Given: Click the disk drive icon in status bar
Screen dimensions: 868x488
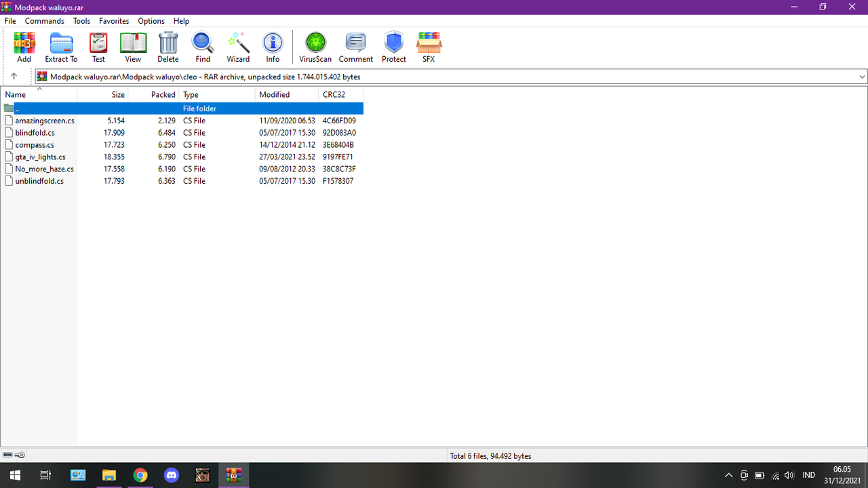Looking at the screenshot, I should click(7, 455).
